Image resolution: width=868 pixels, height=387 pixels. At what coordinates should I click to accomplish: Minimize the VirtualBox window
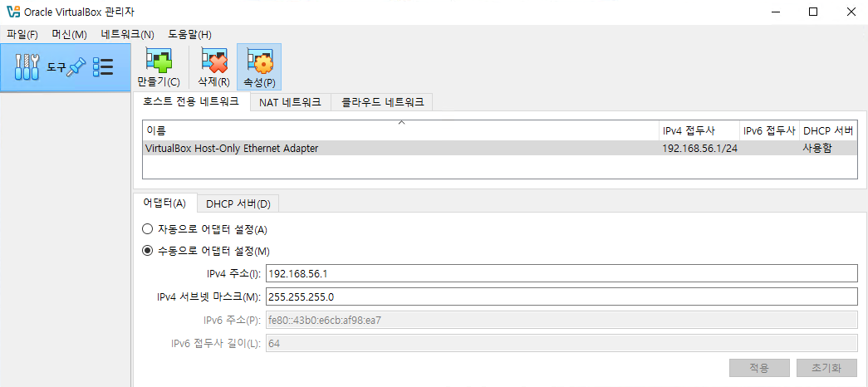pyautogui.click(x=774, y=12)
